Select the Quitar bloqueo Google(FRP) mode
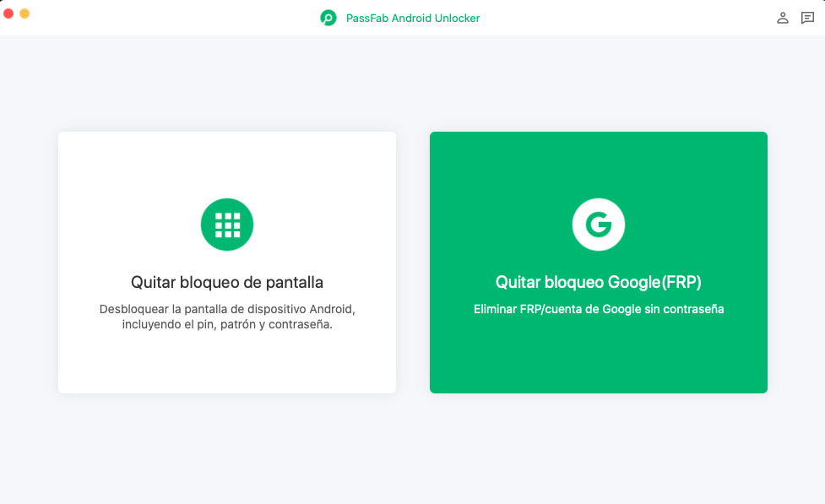Screen dimensions: 825x504 point(598,262)
